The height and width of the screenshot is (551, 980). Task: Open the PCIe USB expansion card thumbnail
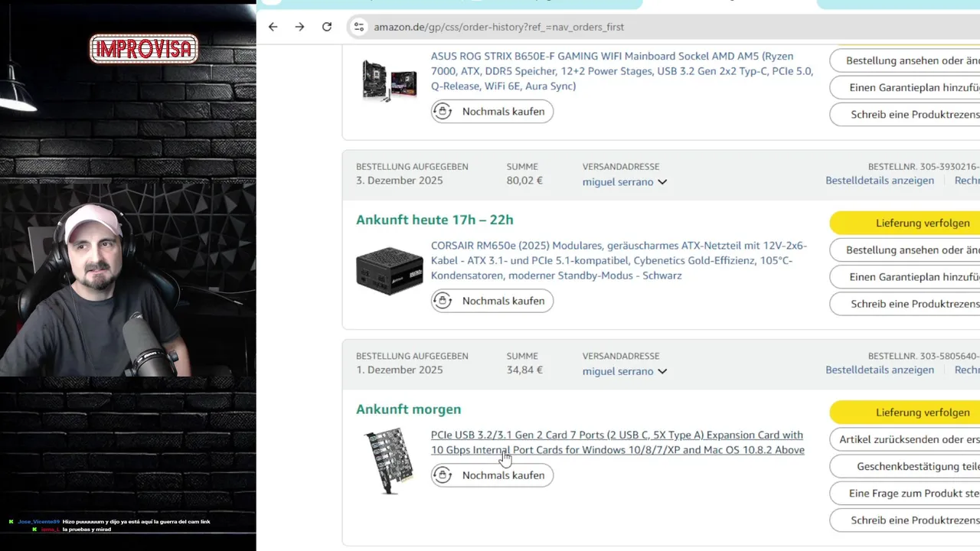tap(389, 460)
